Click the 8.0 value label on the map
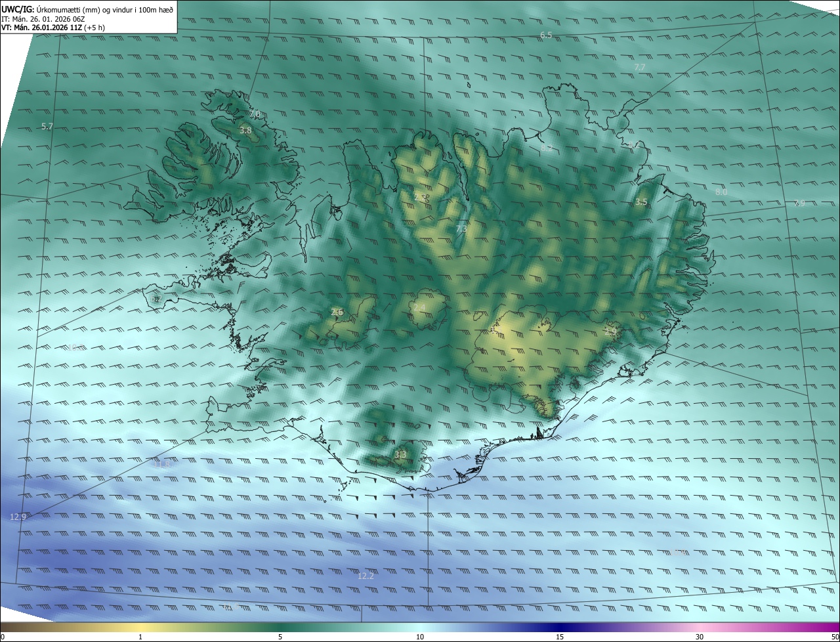This screenshot has width=840, height=642. click(x=721, y=192)
